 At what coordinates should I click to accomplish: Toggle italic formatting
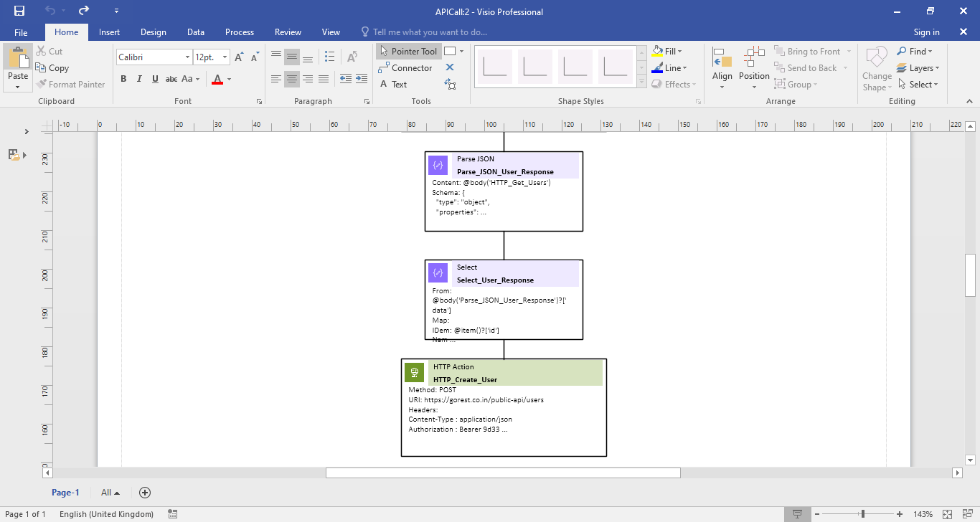click(x=138, y=79)
